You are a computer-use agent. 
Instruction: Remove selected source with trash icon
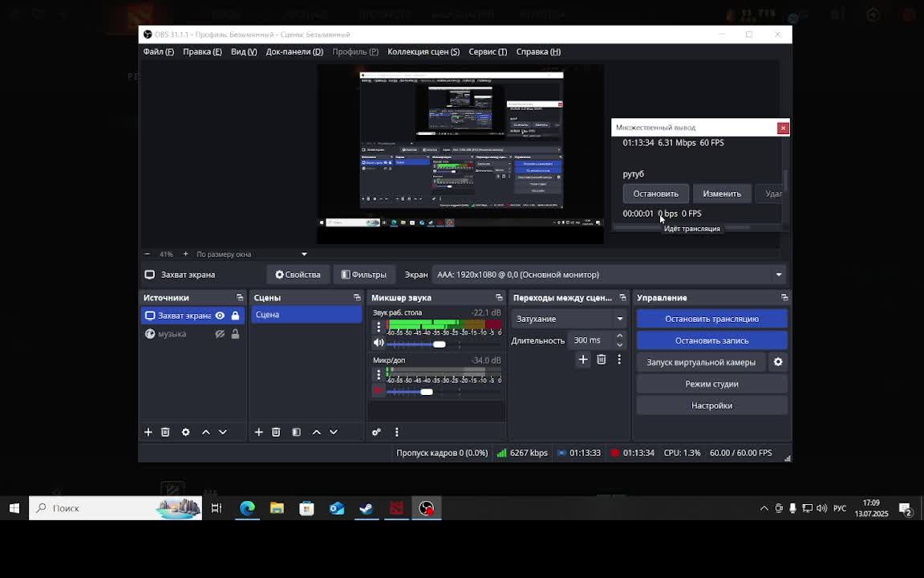pos(165,433)
